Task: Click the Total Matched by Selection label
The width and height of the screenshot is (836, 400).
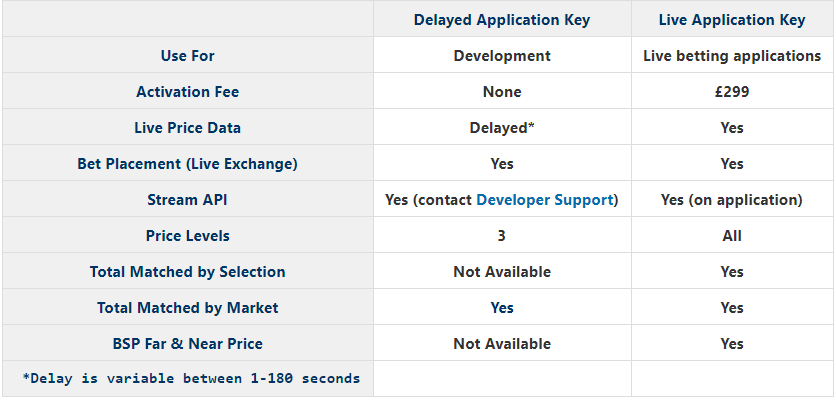Action: [x=188, y=272]
